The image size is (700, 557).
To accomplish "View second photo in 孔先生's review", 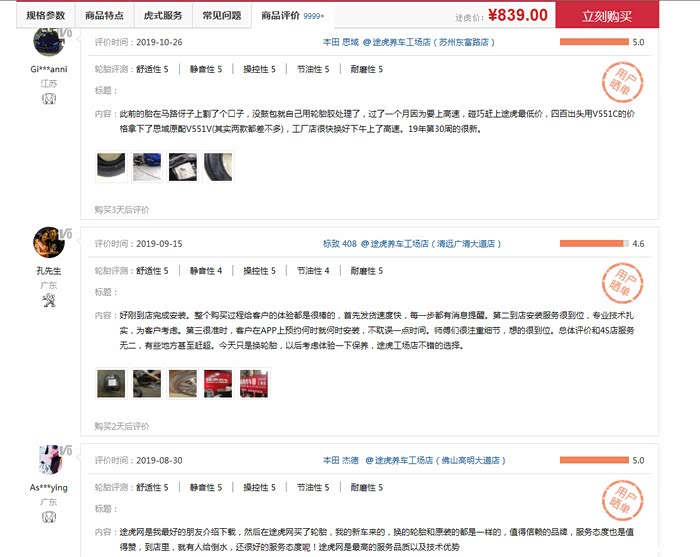I will 147,383.
